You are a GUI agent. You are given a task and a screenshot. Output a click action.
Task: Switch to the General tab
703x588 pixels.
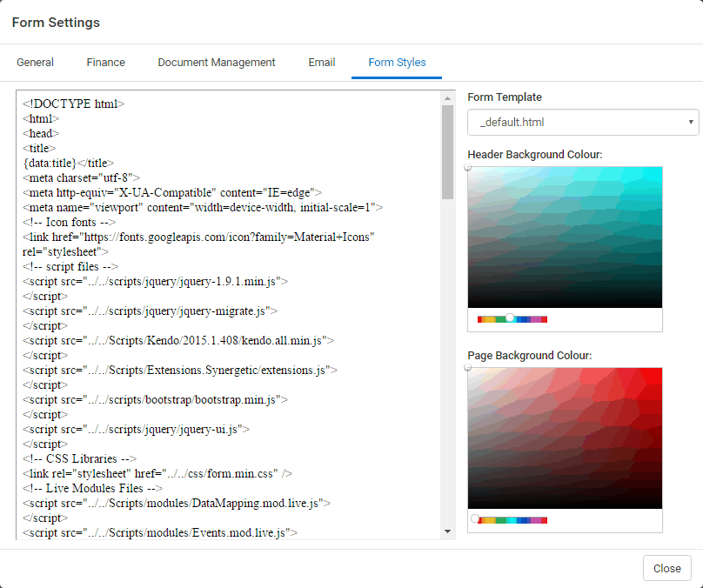click(35, 63)
